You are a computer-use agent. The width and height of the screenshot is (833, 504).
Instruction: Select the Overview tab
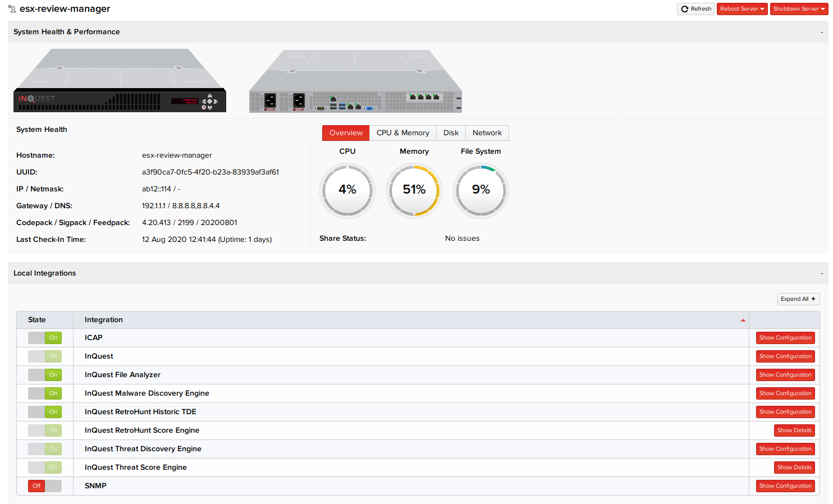point(346,133)
